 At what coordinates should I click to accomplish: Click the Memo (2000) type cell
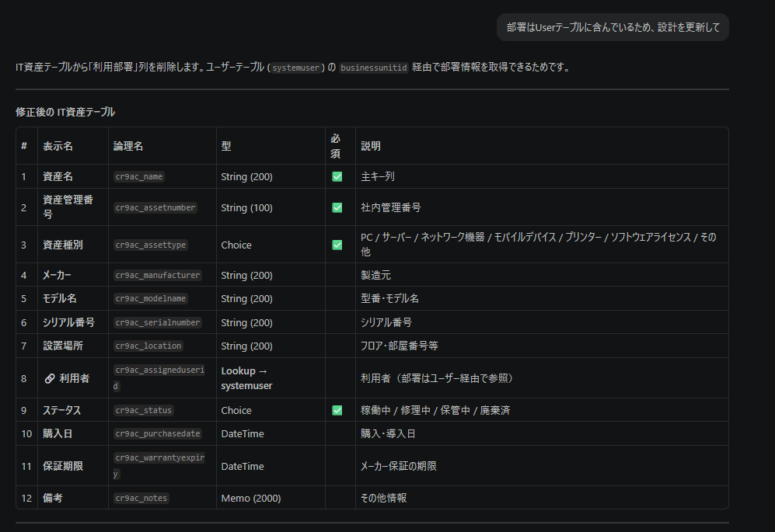251,498
